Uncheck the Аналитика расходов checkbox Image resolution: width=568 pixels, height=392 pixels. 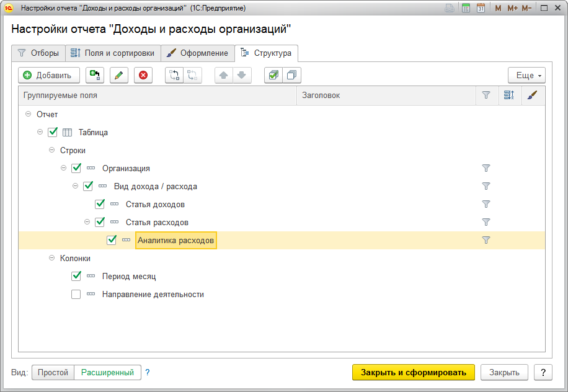[112, 240]
